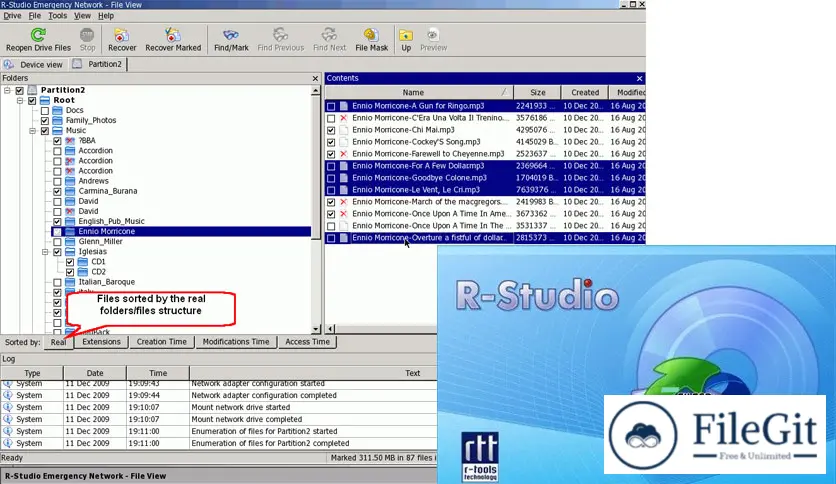Click the Recover Marked toolbar icon
Image resolution: width=836 pixels, height=484 pixels.
pos(173,35)
